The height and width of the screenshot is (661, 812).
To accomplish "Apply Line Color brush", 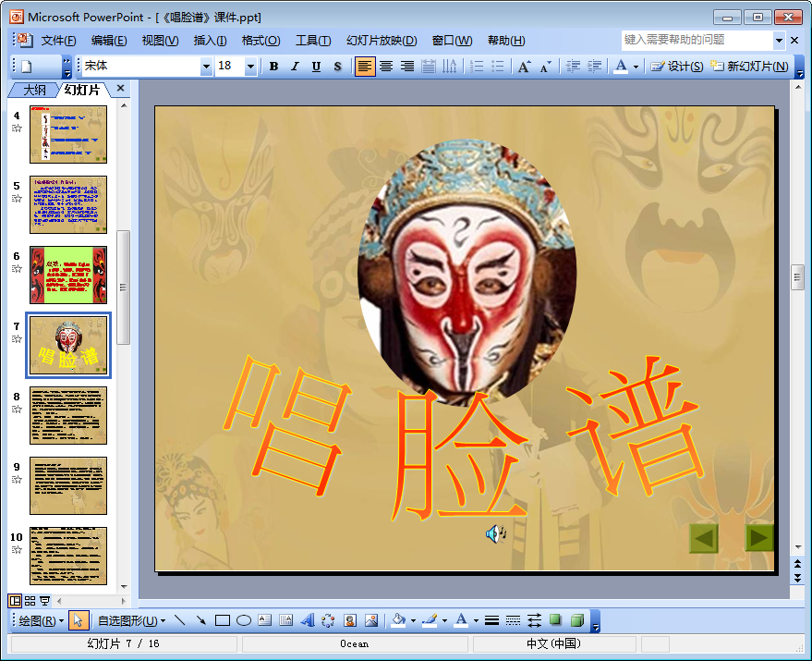I will [430, 620].
